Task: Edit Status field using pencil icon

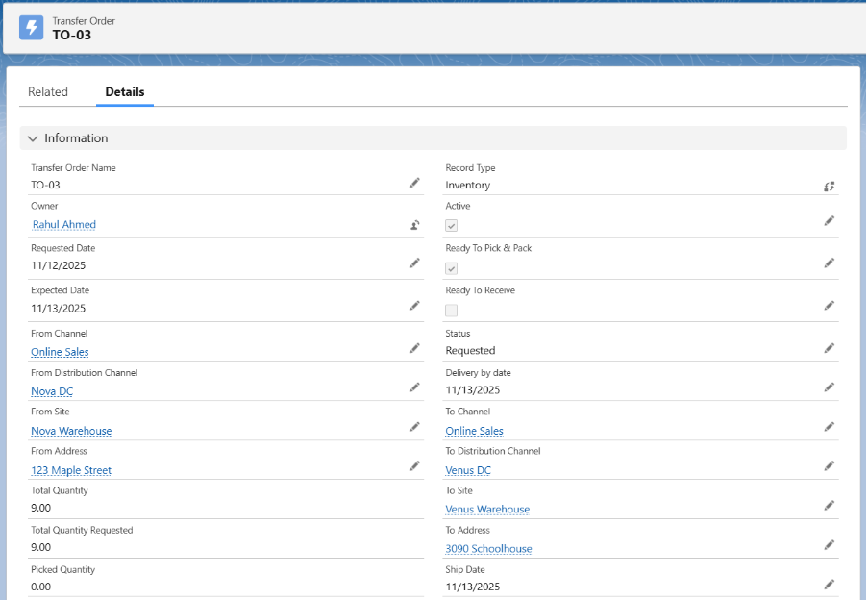Action: tap(829, 348)
